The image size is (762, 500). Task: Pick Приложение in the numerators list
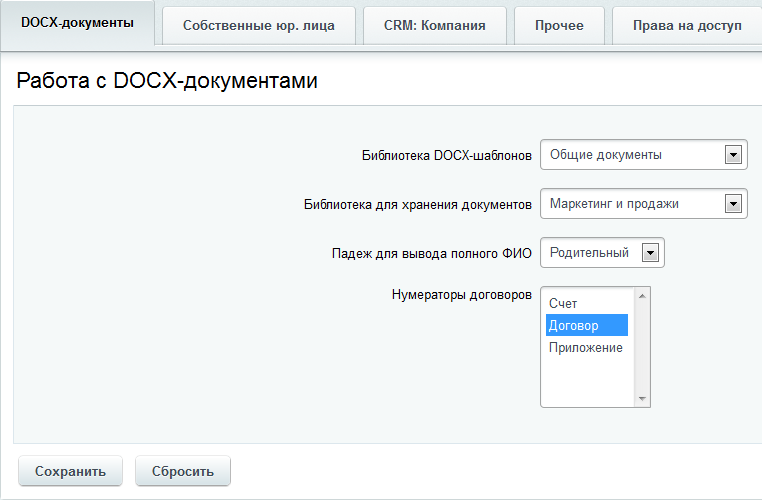pos(586,347)
